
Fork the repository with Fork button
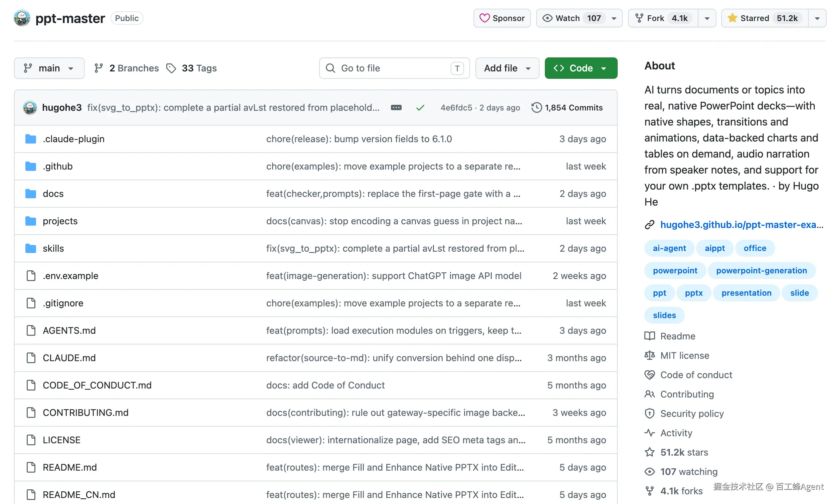point(663,18)
